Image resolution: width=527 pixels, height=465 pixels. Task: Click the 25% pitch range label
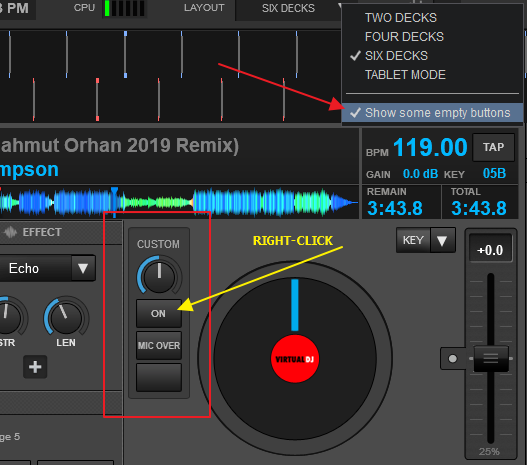[x=489, y=452]
